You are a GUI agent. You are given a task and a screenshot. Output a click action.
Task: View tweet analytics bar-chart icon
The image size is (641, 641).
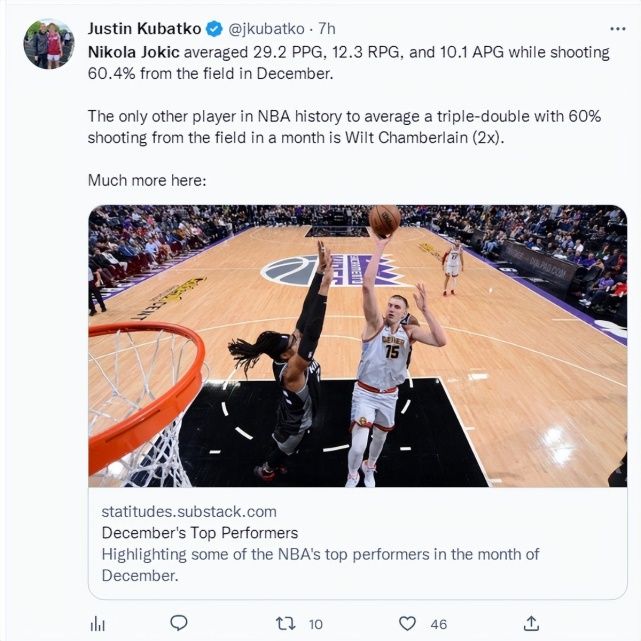[x=98, y=623]
